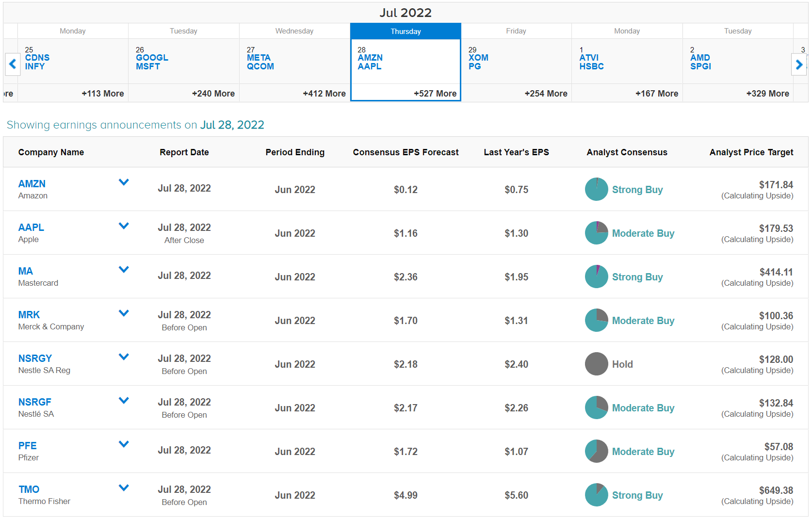Open GOOGL in the calendar
The height and width of the screenshot is (521, 812).
click(x=152, y=58)
